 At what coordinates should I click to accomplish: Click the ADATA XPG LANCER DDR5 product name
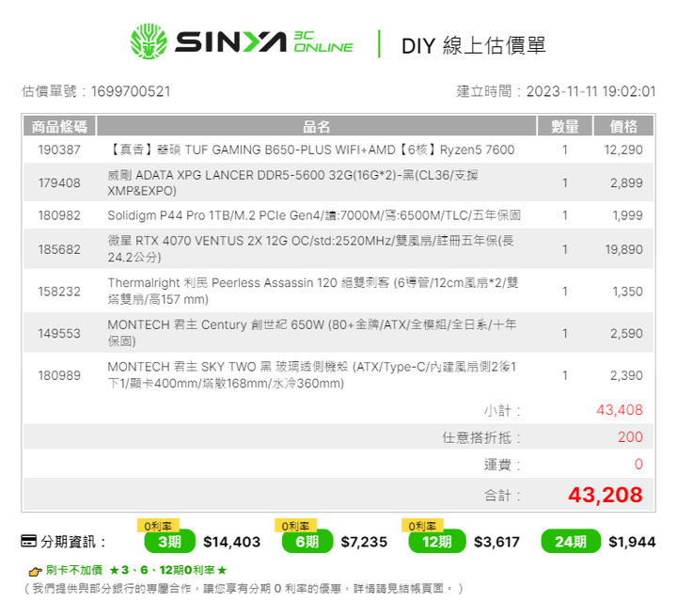pos(292,182)
